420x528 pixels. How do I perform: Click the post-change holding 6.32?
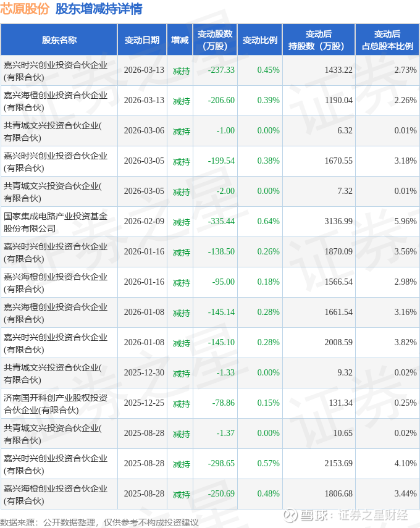click(345, 130)
